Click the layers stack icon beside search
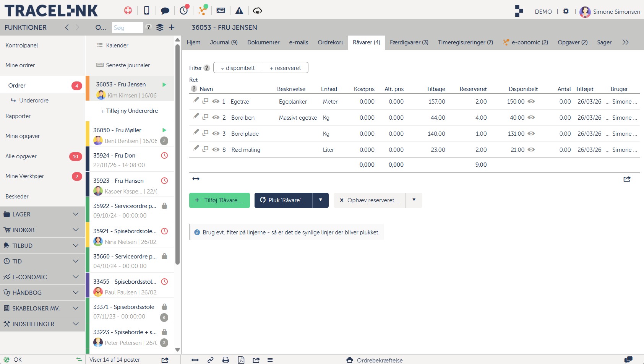Viewport: 644px width, 364px height. tap(160, 28)
